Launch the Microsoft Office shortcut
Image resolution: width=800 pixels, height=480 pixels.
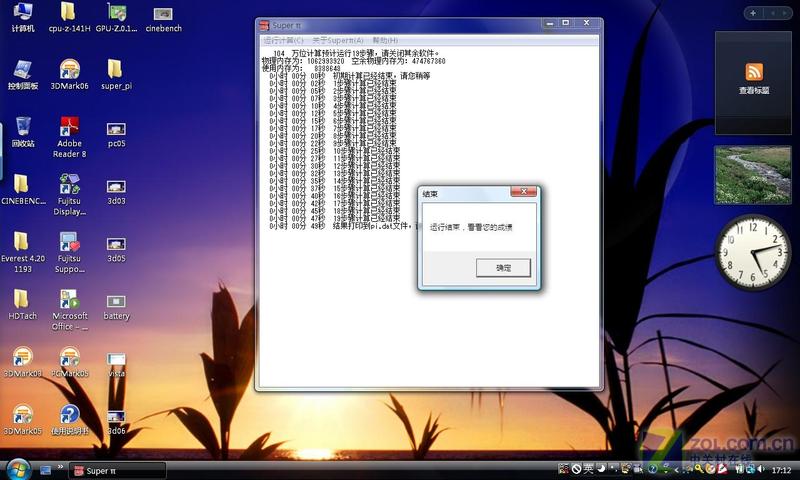coord(69,310)
